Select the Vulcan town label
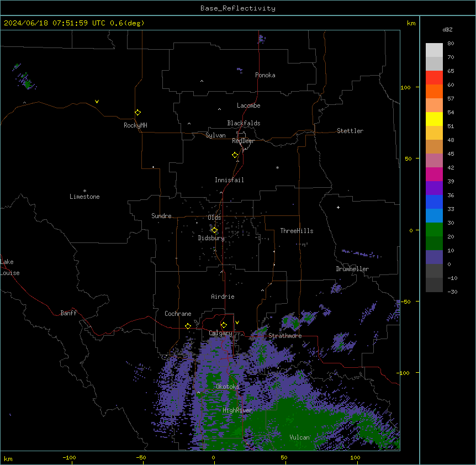The image size is (476, 465). (299, 437)
